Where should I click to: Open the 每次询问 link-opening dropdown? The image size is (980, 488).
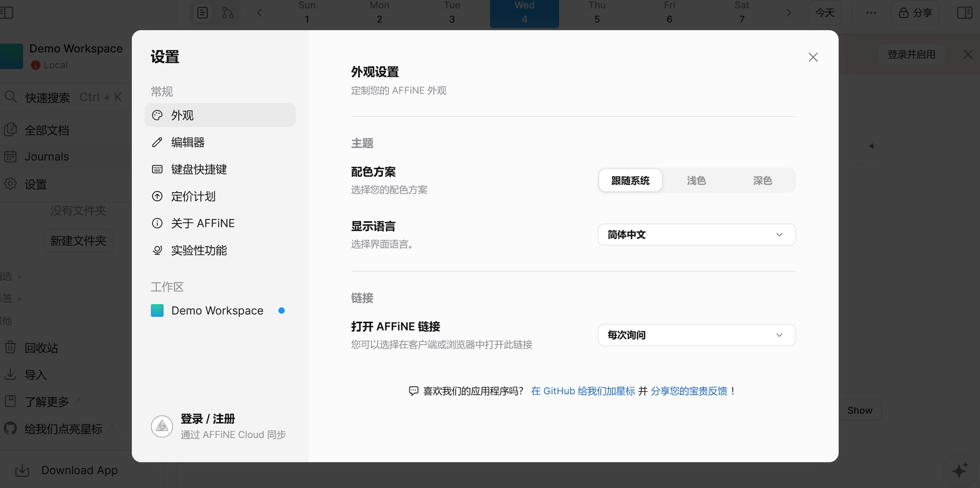pos(696,335)
